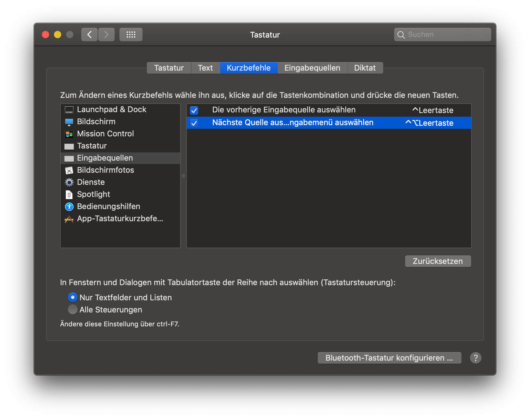Viewport: 530px width, 420px height.
Task: Click the Launchpad & Dock icon
Action: (69, 110)
